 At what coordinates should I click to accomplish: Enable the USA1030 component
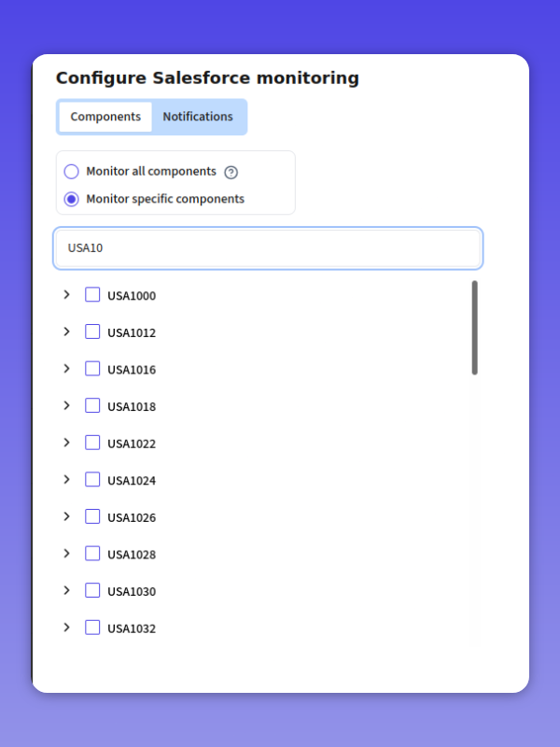click(x=92, y=590)
